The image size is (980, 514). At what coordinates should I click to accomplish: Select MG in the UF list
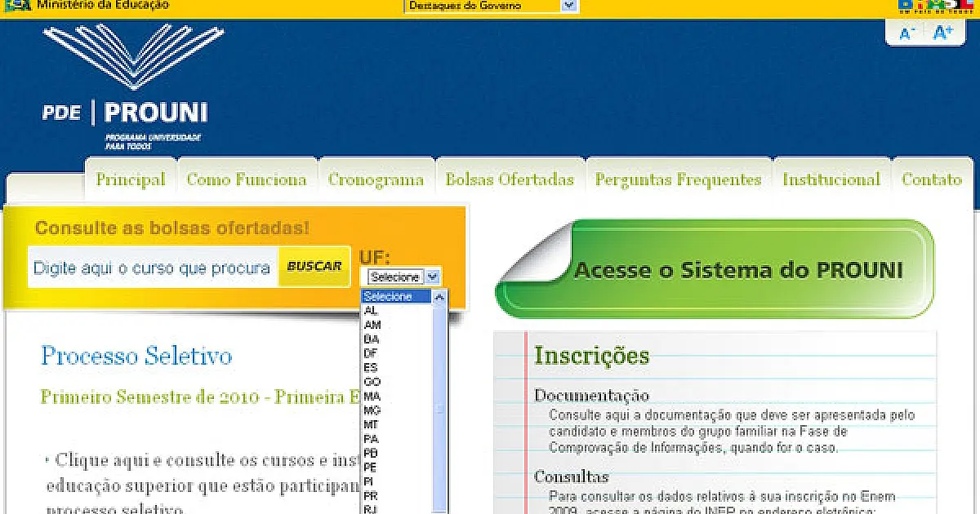(x=397, y=410)
